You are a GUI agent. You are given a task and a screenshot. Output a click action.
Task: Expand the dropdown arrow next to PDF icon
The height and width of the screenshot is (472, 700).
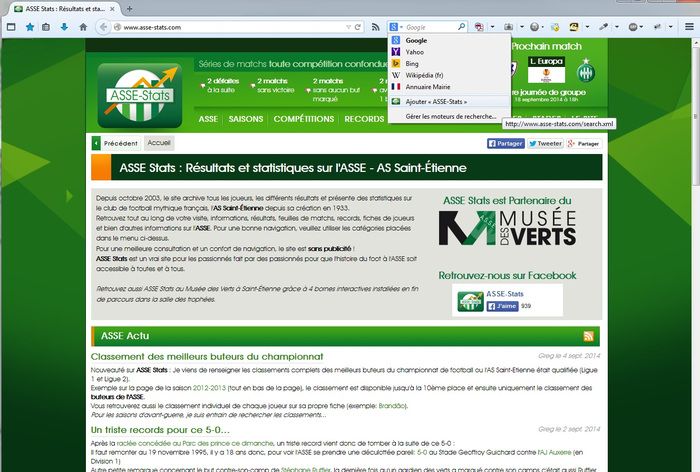(492, 27)
